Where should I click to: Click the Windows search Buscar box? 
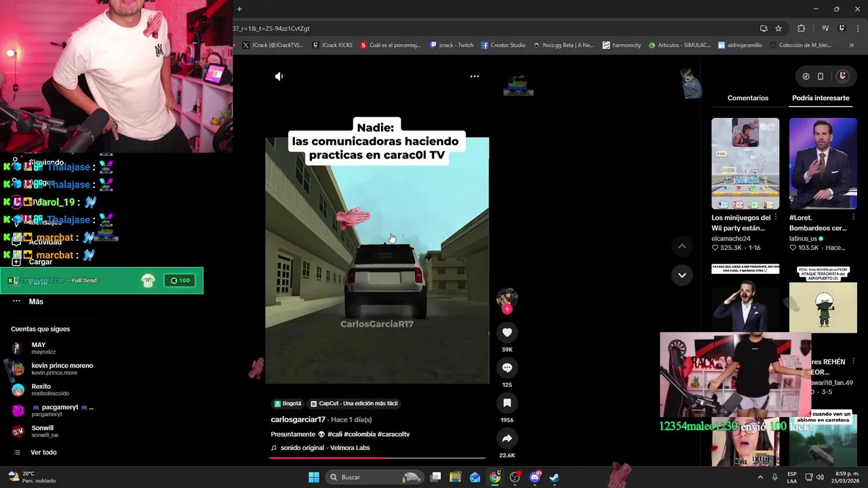pos(375,477)
